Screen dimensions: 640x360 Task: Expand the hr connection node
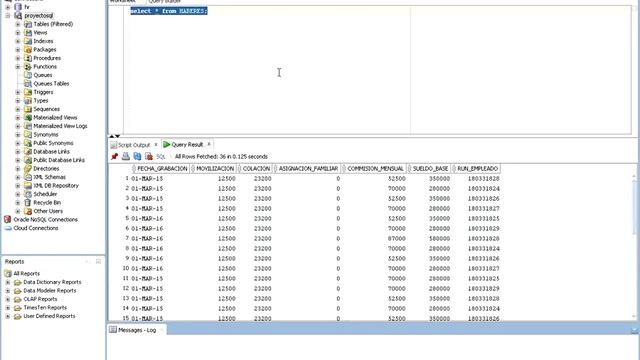click(8, 7)
